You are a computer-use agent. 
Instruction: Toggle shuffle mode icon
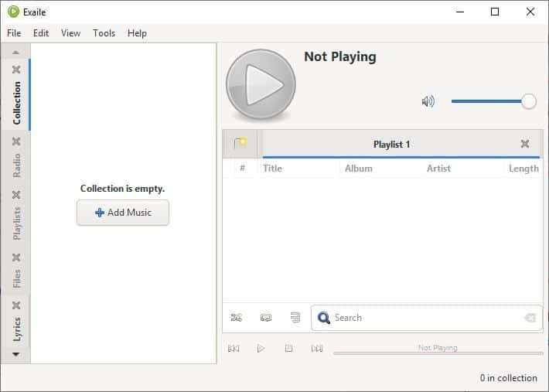point(237,318)
